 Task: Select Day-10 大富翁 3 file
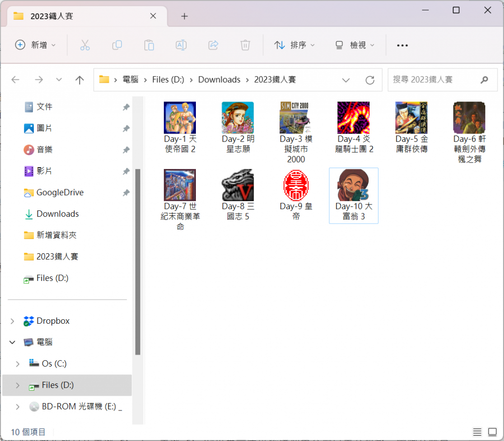353,196
